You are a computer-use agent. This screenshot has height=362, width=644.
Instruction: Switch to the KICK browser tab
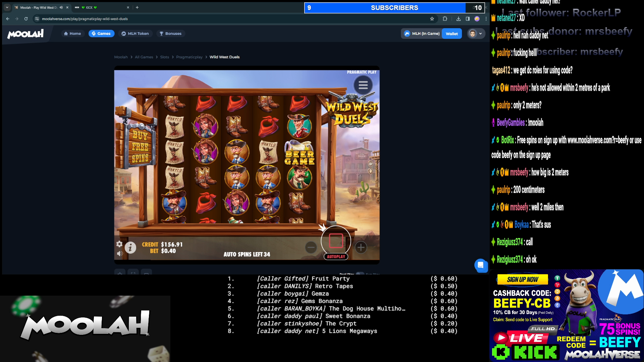(x=102, y=7)
